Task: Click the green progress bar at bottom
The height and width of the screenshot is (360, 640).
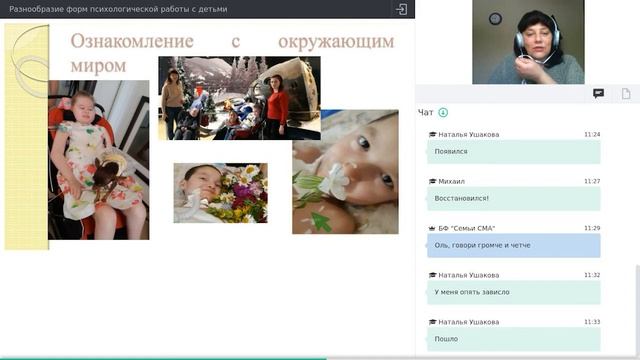Action: 163,358
